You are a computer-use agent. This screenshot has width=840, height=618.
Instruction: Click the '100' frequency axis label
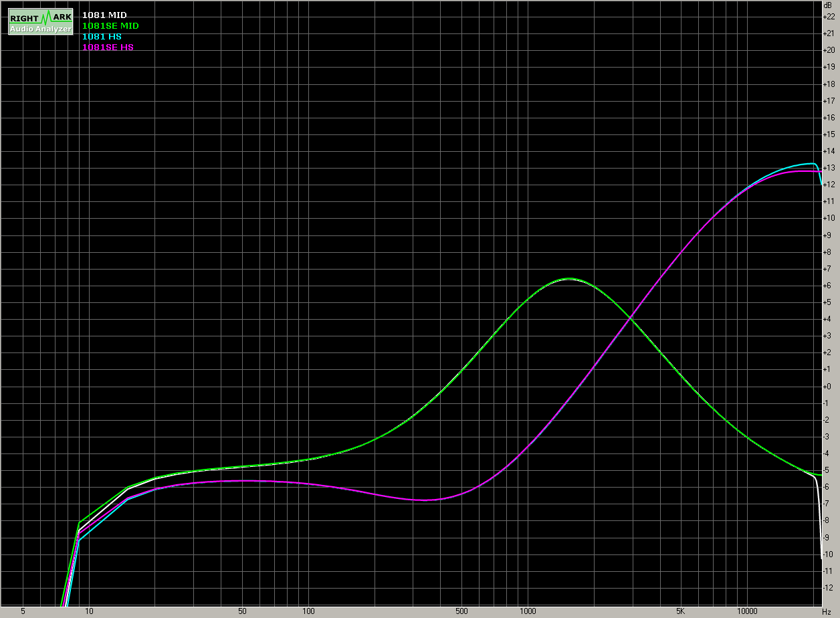pos(308,611)
